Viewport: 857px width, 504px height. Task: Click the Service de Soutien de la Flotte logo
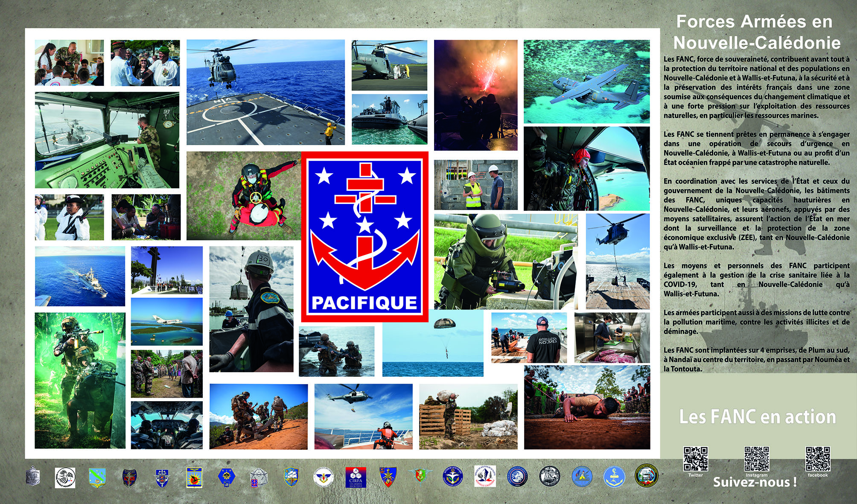pyautogui.click(x=485, y=477)
